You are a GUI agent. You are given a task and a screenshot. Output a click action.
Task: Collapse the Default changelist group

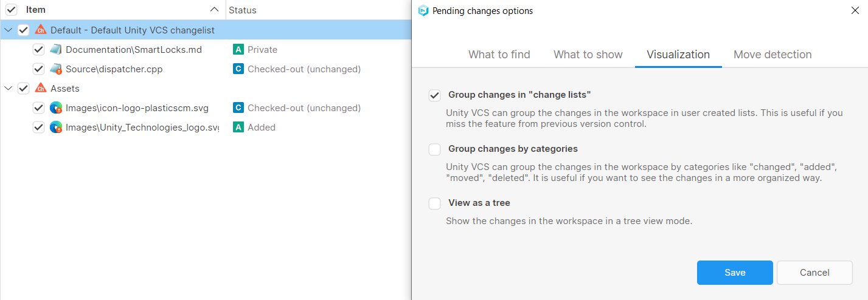[x=8, y=30]
